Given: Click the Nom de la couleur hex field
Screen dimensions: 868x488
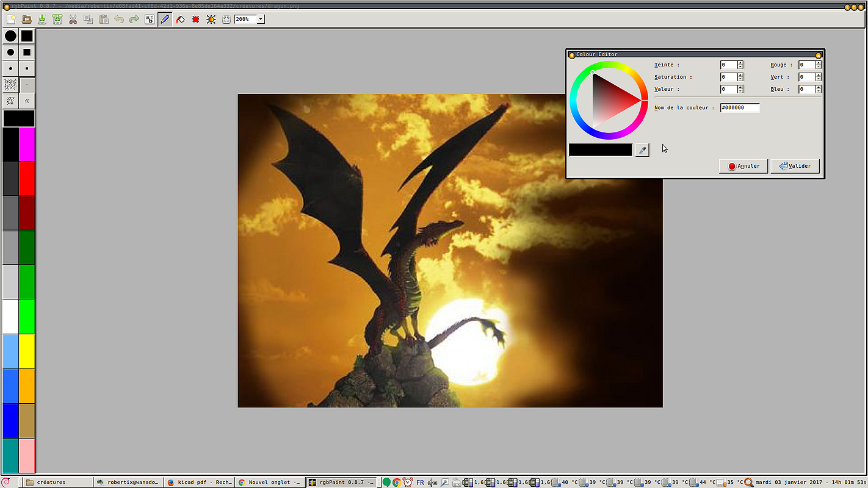Looking at the screenshot, I should (740, 108).
